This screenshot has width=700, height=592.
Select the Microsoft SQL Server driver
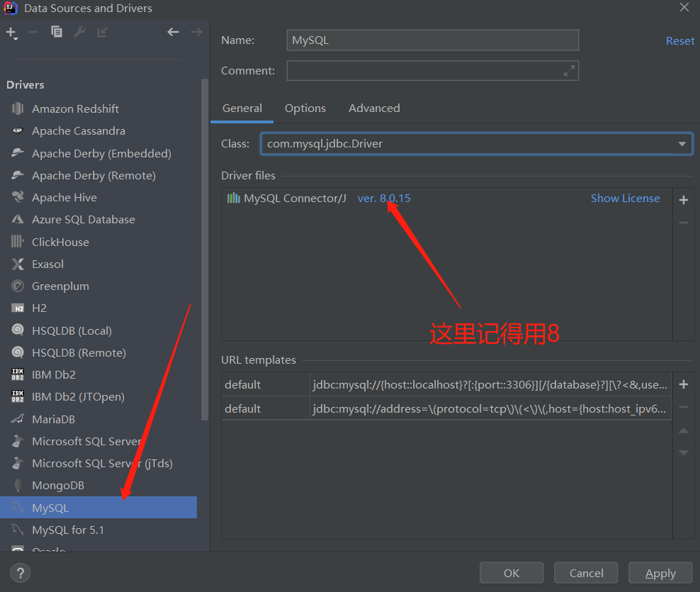tap(98, 442)
